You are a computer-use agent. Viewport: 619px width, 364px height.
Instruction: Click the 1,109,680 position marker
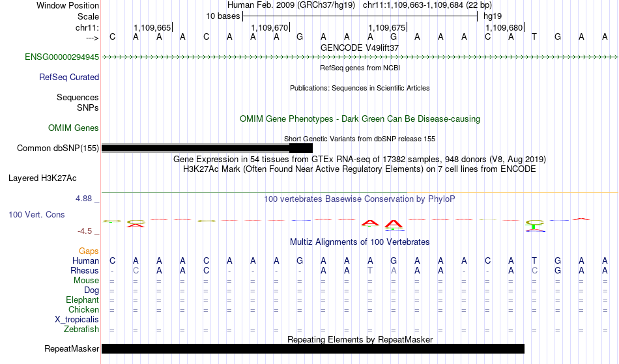[x=504, y=27]
